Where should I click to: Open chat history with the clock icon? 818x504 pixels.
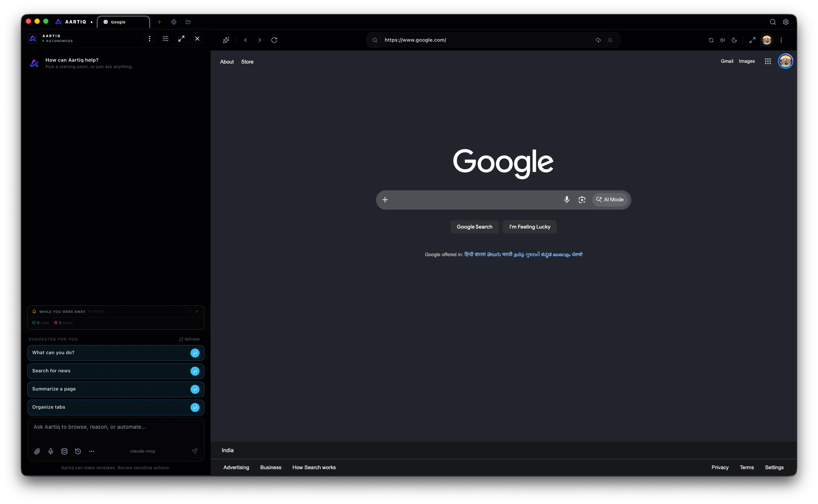(78, 451)
